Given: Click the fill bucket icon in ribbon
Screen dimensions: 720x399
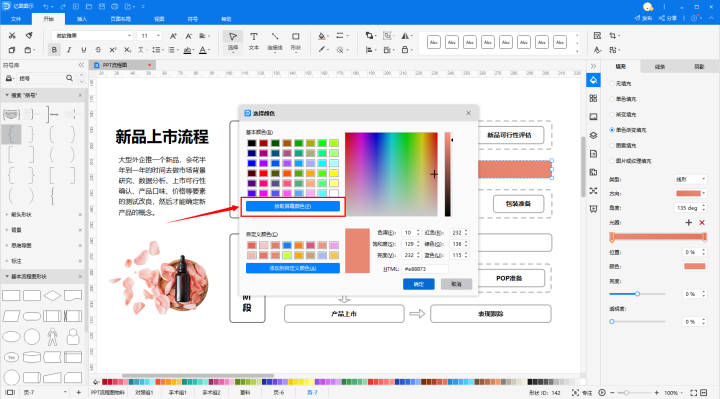Looking at the screenshot, I should (322, 36).
